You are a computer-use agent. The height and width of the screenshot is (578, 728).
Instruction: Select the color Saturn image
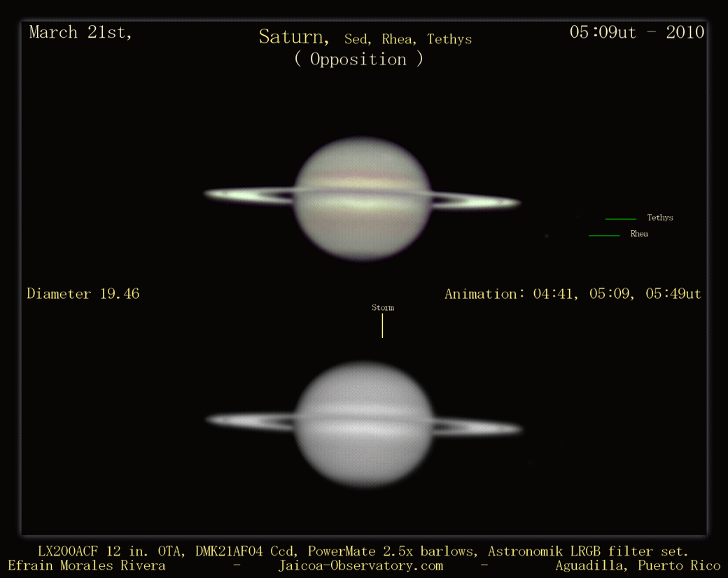pos(363,199)
